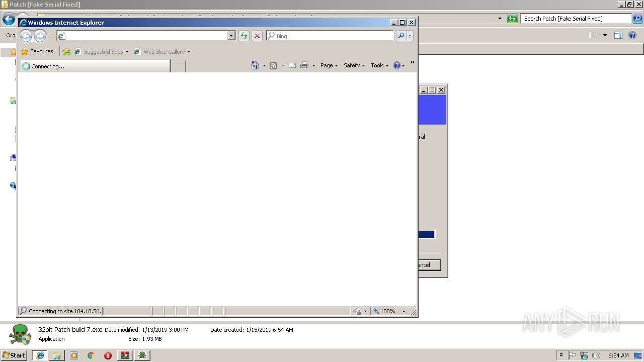Click the volume speaker tray icon

click(596, 355)
